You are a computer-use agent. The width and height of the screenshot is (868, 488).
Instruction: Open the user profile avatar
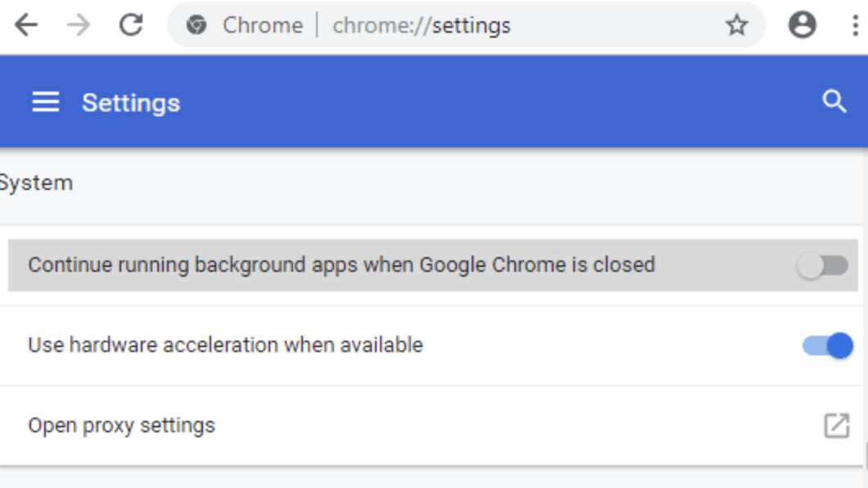pyautogui.click(x=802, y=25)
